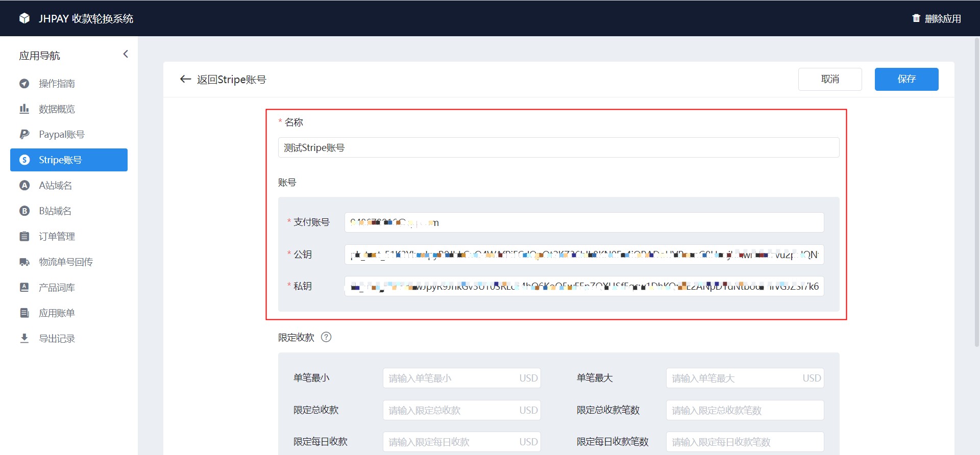
Task: Open 物流单号回传 page
Action: pos(69,262)
